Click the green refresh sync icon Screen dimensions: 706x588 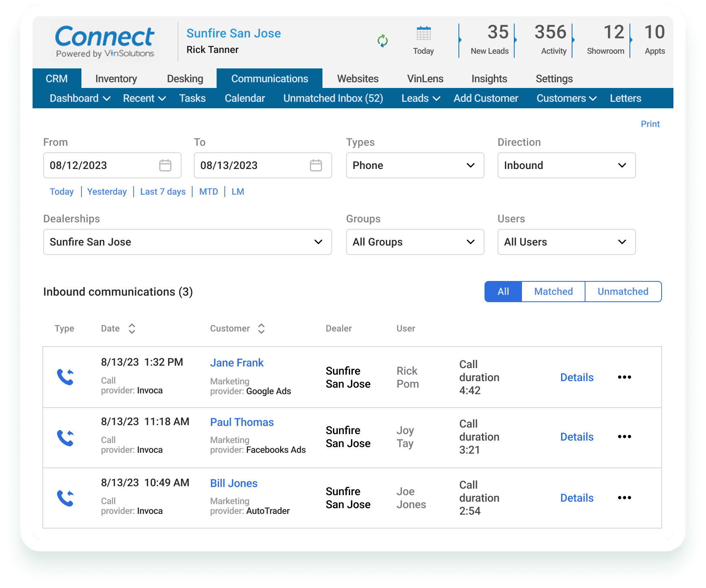pos(382,41)
